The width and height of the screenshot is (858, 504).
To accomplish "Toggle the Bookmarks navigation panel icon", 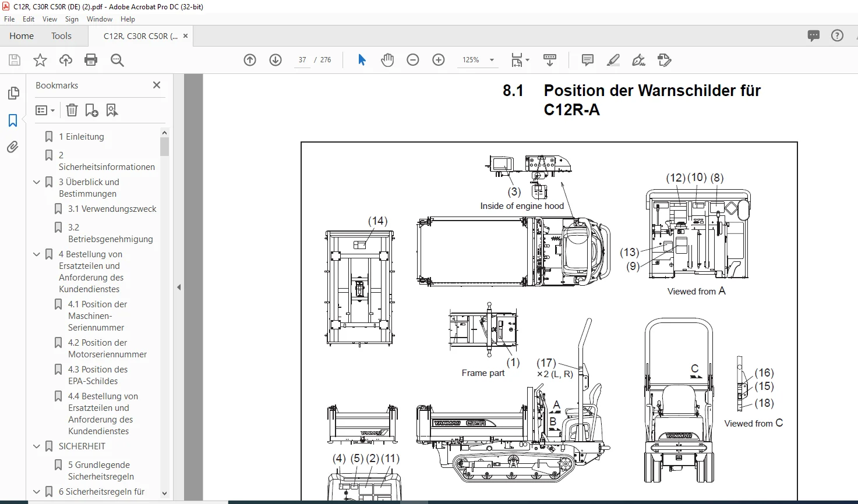I will [x=13, y=120].
